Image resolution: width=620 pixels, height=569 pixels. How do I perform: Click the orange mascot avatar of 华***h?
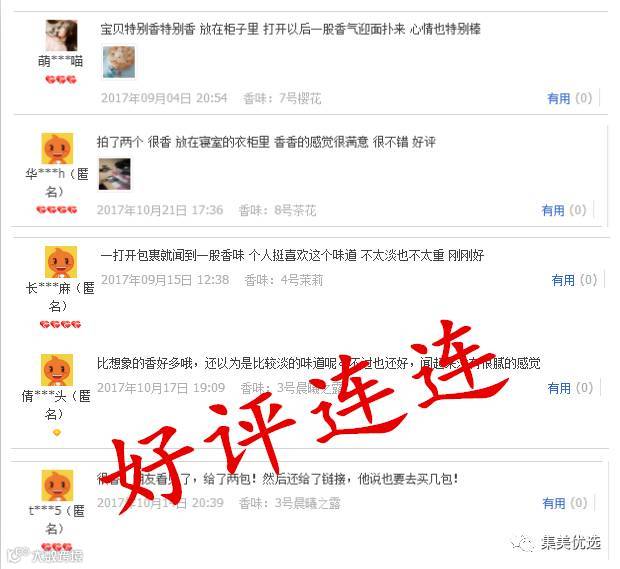click(x=57, y=148)
